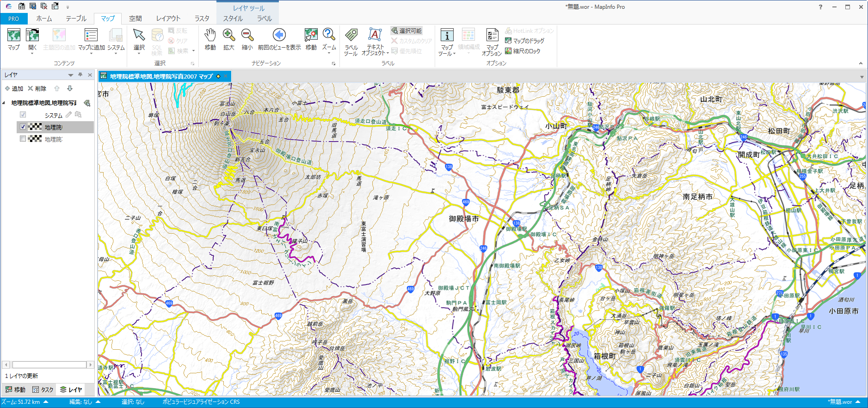868x408 pixels.
Task: Open the 選択: なし status bar selector
Action: (x=133, y=402)
